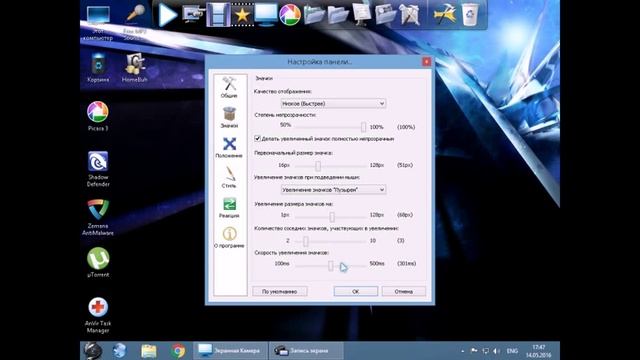The height and width of the screenshot is (360, 640).
Task: Click the action center flag tray icon
Action: [474, 351]
